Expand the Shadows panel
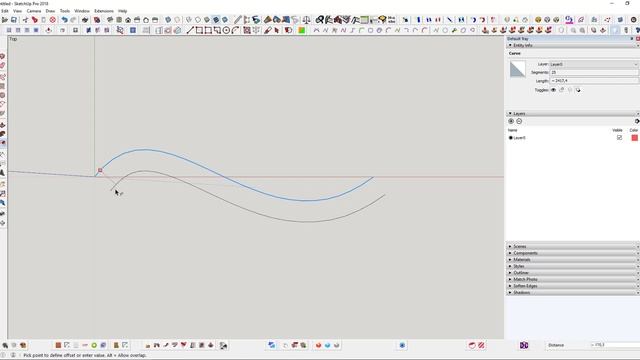640x360 pixels. click(x=573, y=293)
